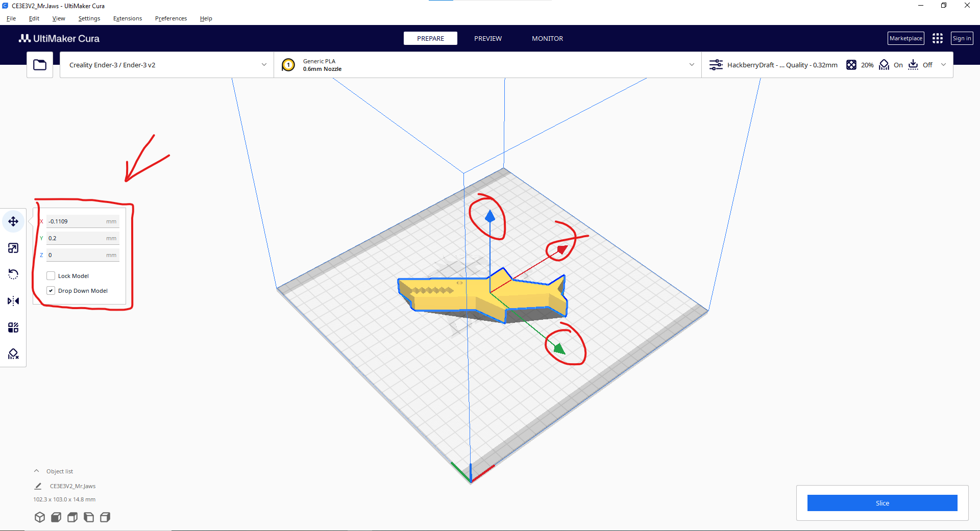Enable the Lock Model checkbox
The image size is (980, 531).
click(51, 276)
